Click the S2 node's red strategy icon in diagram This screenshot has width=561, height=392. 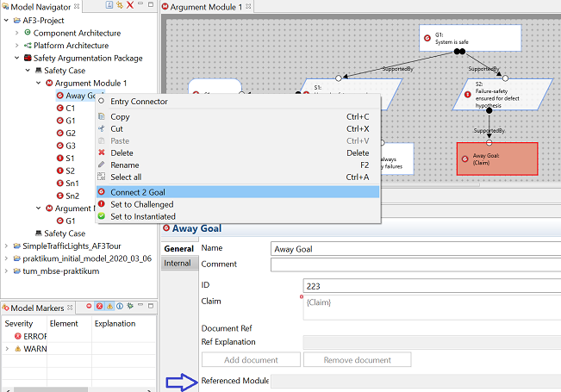(468, 95)
